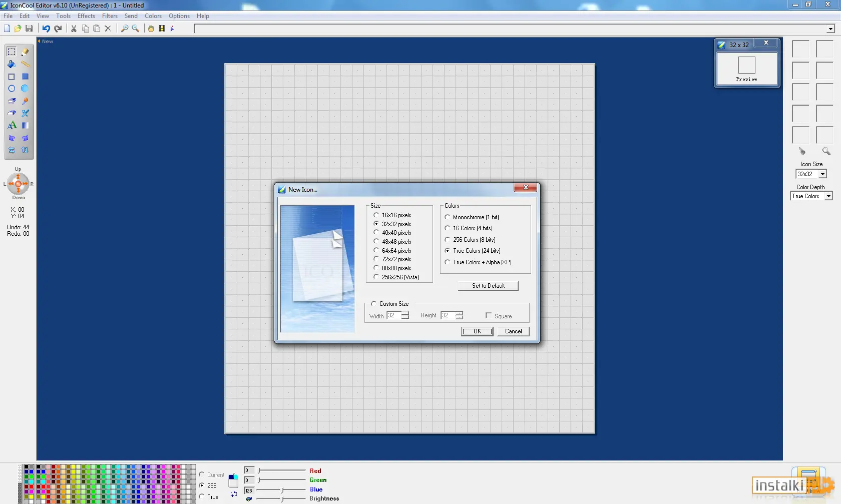Screen dimensions: 841x504
Task: Click the Height spinner arrows
Action: [459, 315]
